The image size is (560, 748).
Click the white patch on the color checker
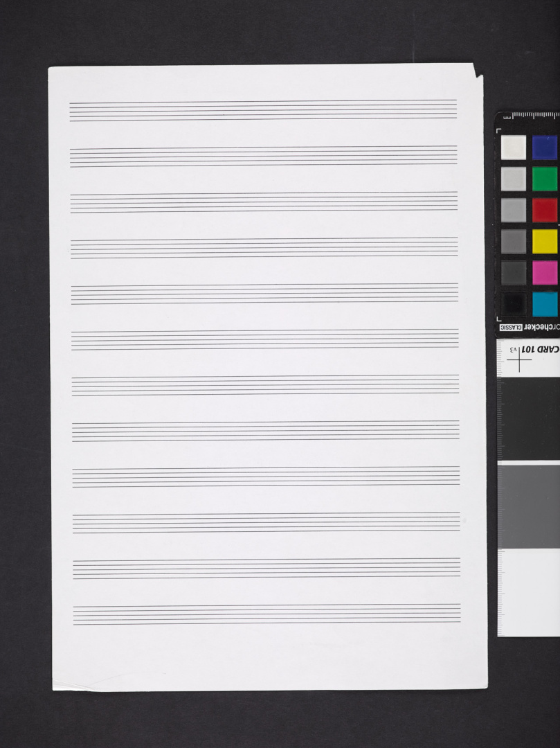click(x=514, y=148)
